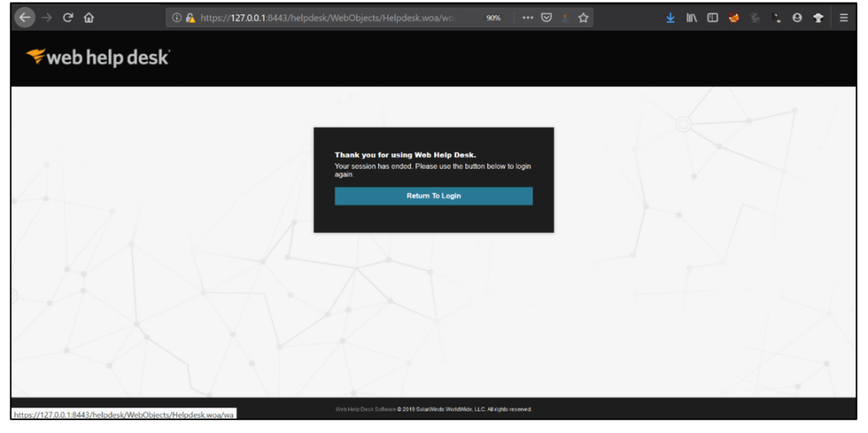Click the Return To Login button
The image size is (868, 433).
pyautogui.click(x=433, y=196)
